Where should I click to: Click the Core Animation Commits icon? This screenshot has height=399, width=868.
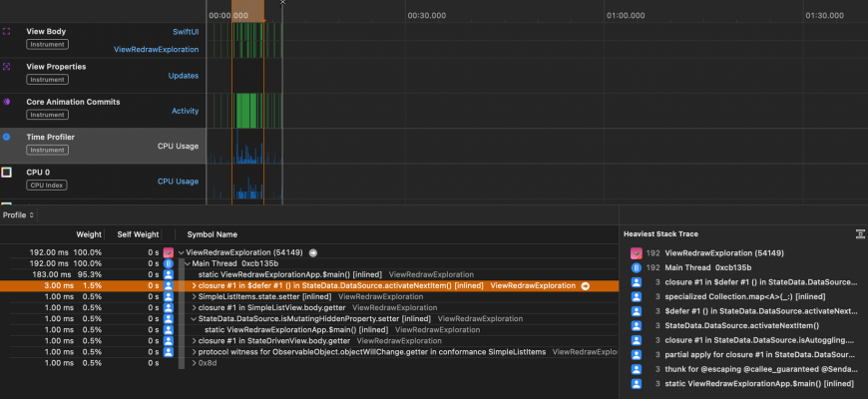tap(7, 102)
